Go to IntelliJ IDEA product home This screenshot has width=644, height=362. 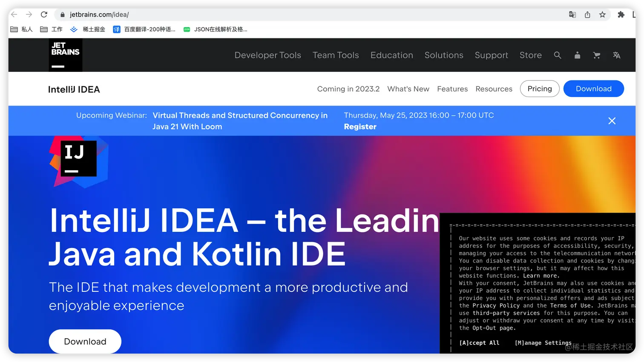[x=74, y=89]
